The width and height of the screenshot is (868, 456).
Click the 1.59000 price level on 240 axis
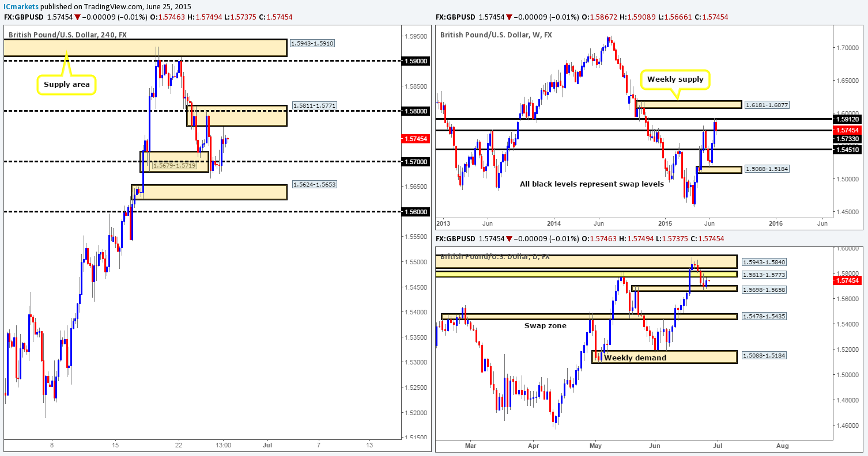point(416,60)
